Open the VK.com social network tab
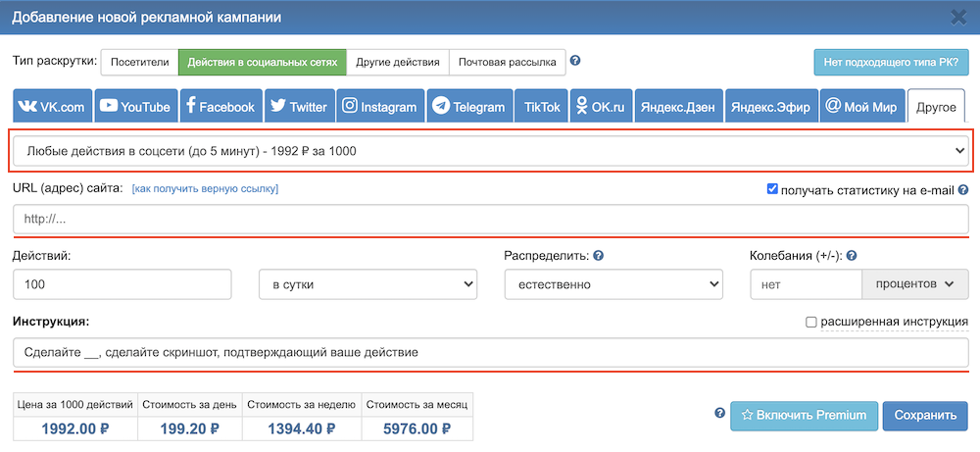 click(53, 107)
